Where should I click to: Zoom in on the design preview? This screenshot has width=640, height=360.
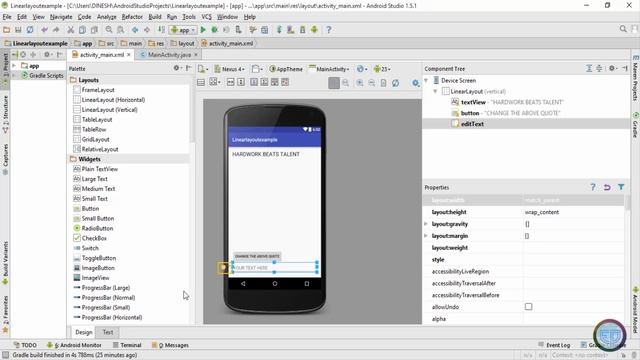coord(360,83)
